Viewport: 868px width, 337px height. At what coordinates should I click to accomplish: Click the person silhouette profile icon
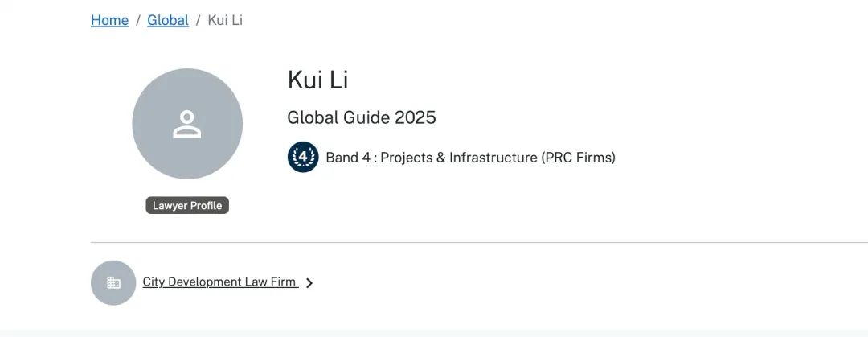(x=187, y=124)
